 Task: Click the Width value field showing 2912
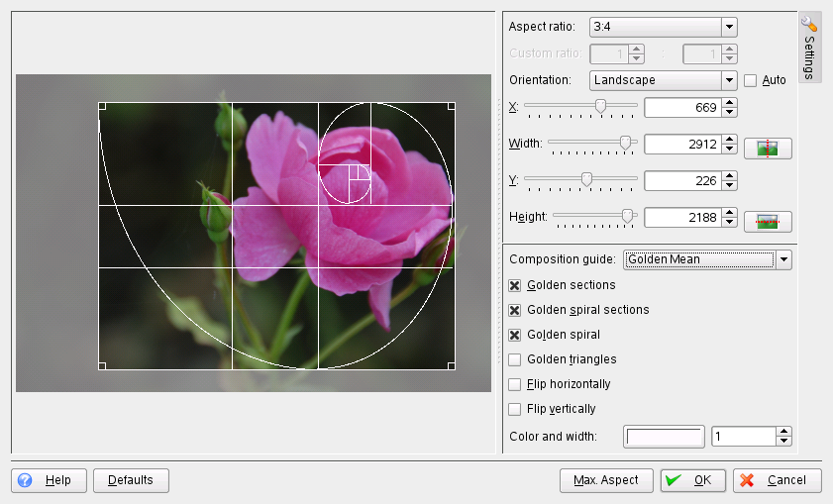click(x=683, y=145)
